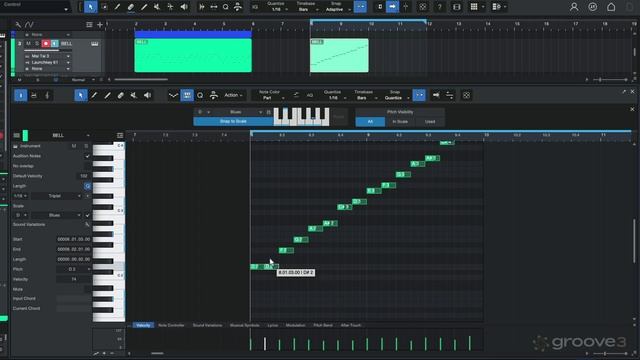Toggle record arm on BELL track
The height and width of the screenshot is (360, 640).
(46, 43)
